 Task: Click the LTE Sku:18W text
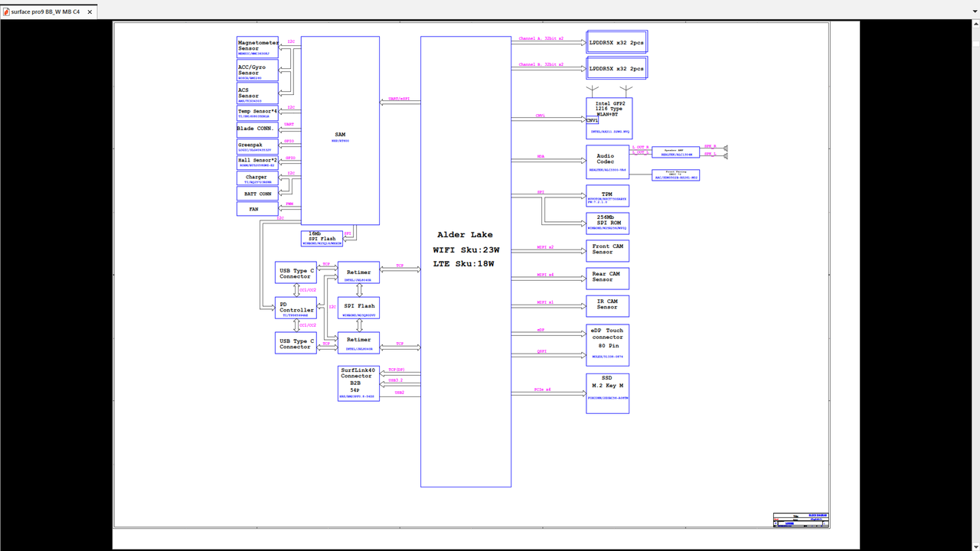tap(465, 263)
